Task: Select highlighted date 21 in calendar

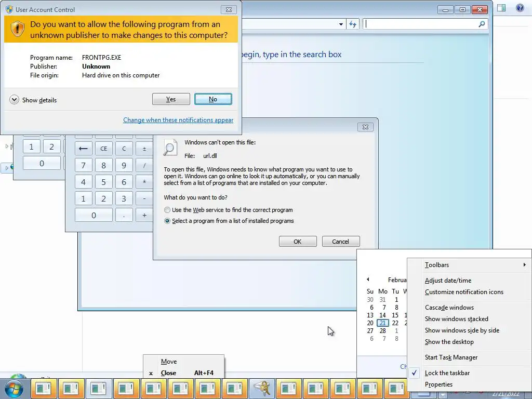Action: (383, 323)
